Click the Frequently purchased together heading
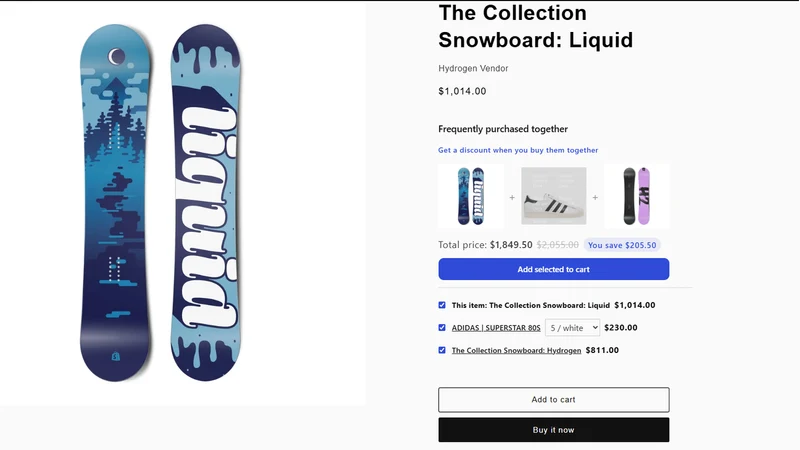Image resolution: width=800 pixels, height=450 pixels. [503, 129]
